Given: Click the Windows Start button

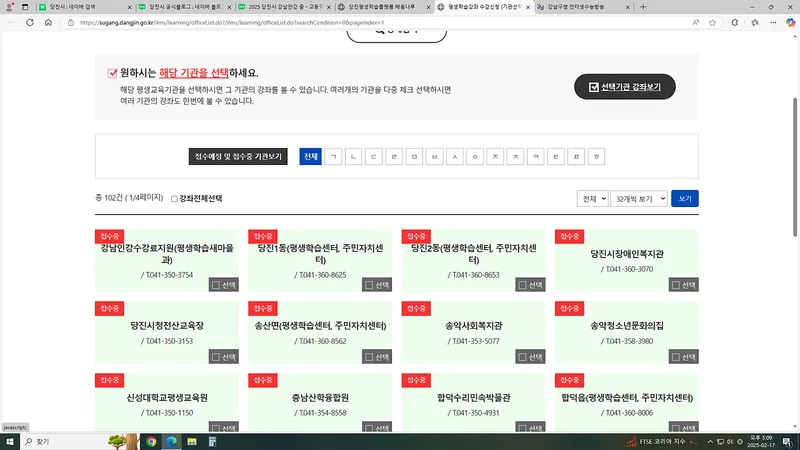Looking at the screenshot, I should pos(10,441).
